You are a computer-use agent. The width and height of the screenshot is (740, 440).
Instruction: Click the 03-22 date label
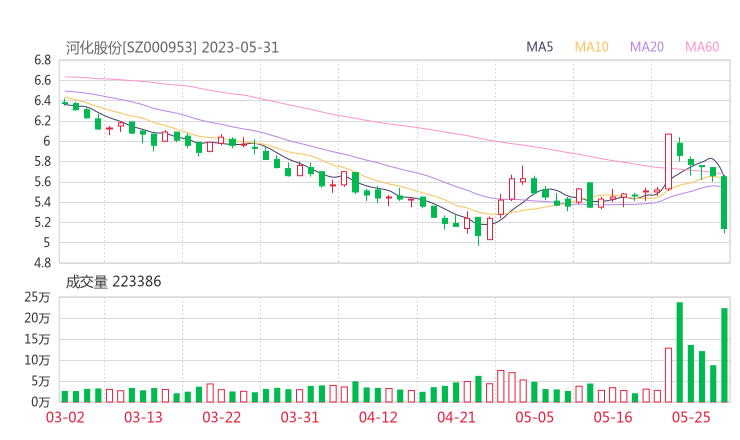coord(221,417)
